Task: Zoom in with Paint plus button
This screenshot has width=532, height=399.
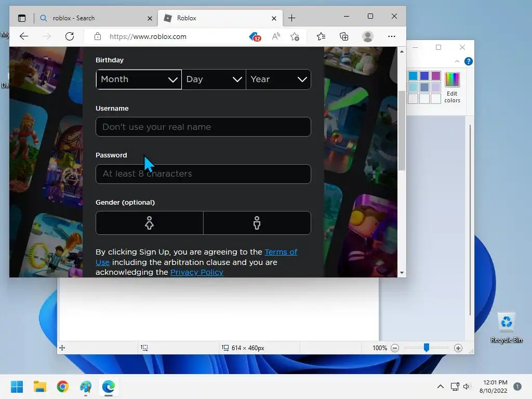Action: (x=458, y=348)
